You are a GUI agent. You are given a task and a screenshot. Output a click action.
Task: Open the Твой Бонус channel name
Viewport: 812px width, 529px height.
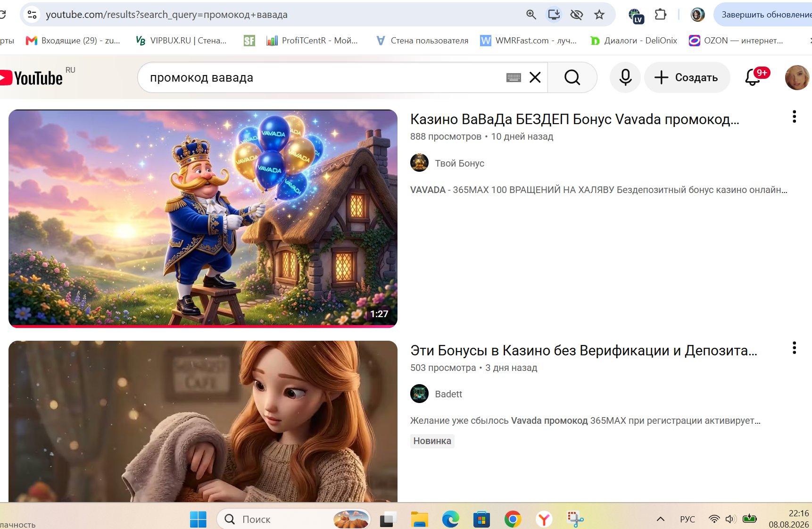[x=460, y=163]
